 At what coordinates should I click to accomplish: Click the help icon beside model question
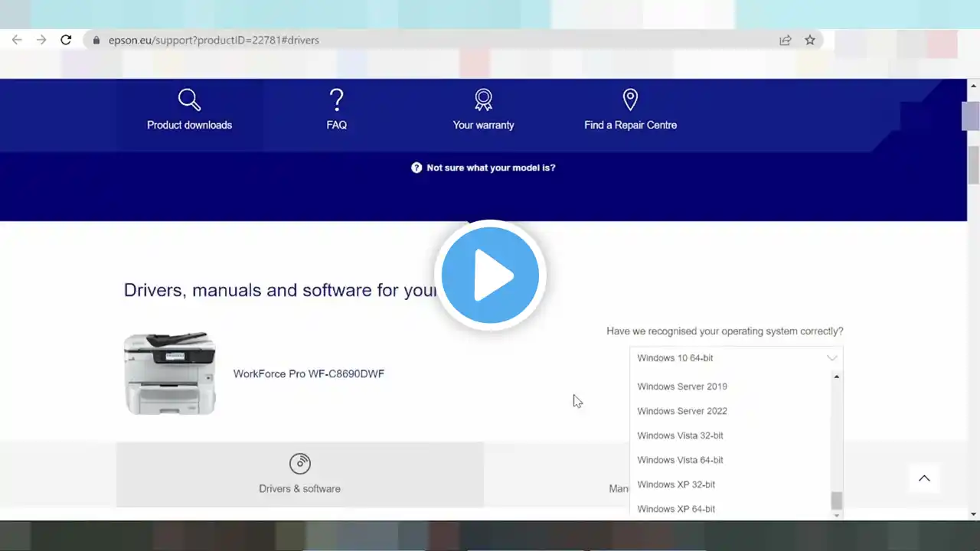point(416,168)
